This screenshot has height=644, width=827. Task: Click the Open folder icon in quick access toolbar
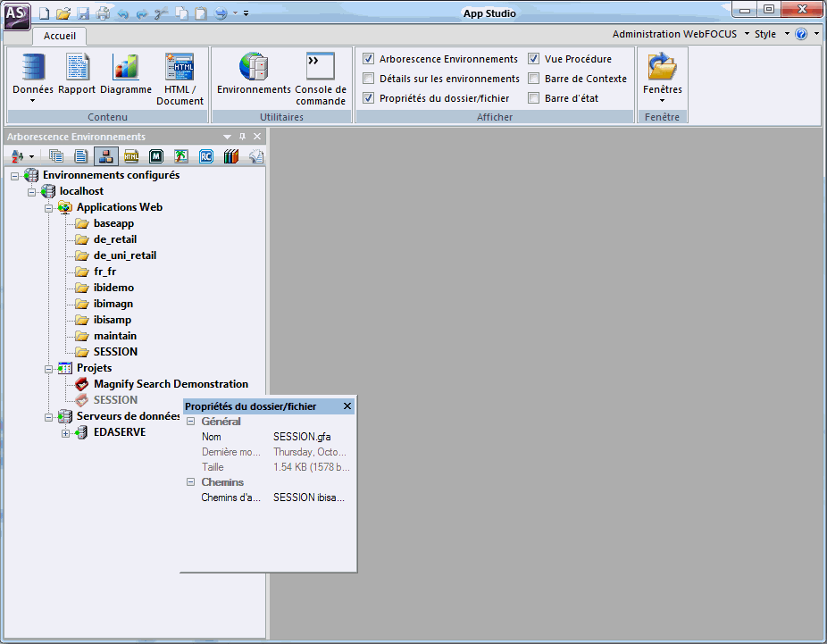[x=63, y=13]
